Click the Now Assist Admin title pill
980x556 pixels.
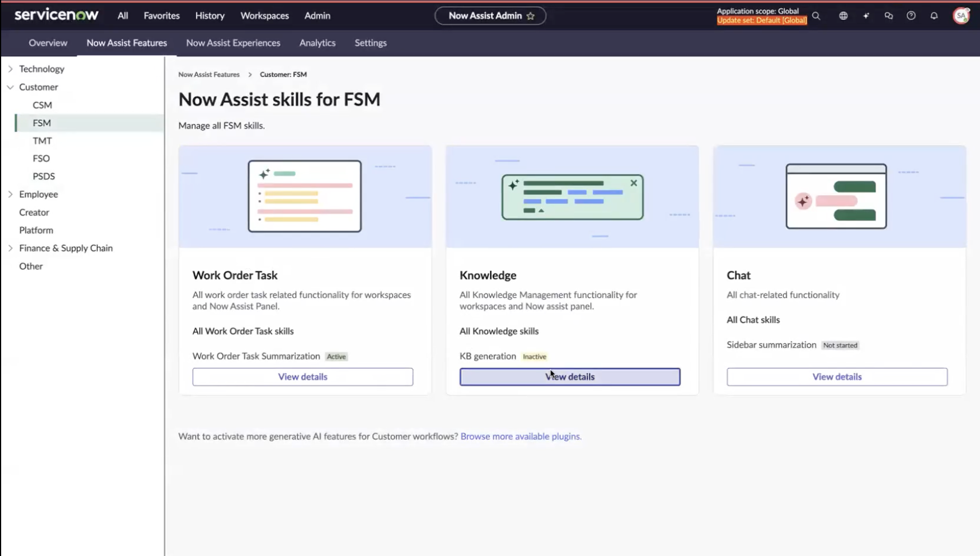pyautogui.click(x=490, y=16)
